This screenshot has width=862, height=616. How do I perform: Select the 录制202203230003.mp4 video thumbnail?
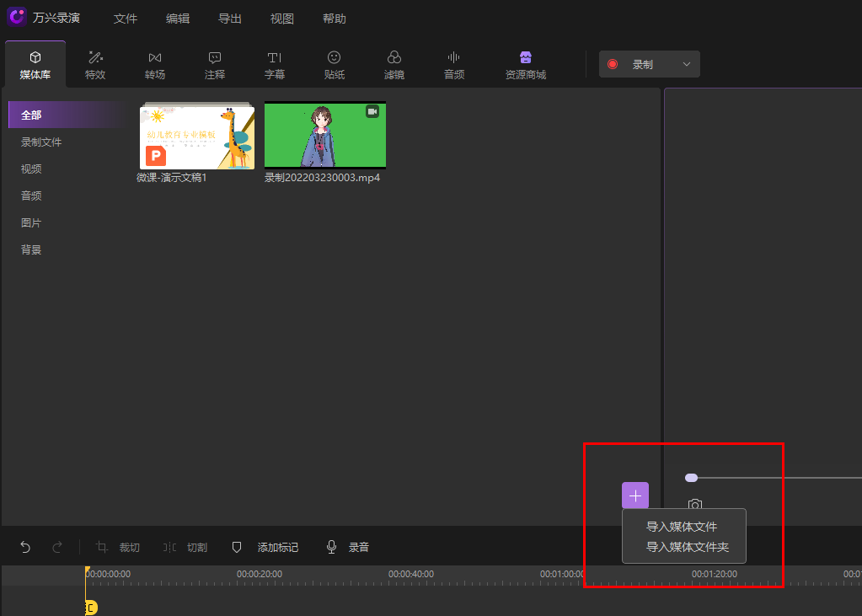click(325, 136)
